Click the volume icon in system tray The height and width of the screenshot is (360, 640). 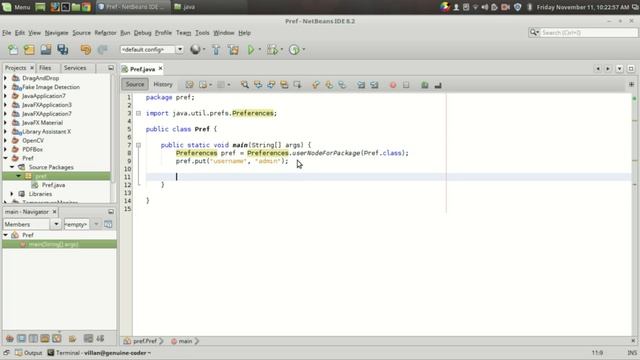point(484,7)
